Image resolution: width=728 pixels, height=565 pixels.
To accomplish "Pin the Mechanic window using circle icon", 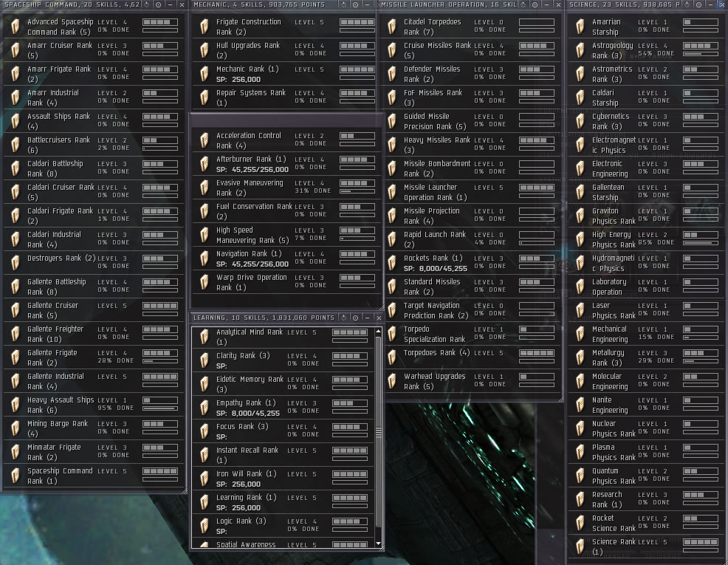I will tap(355, 4).
